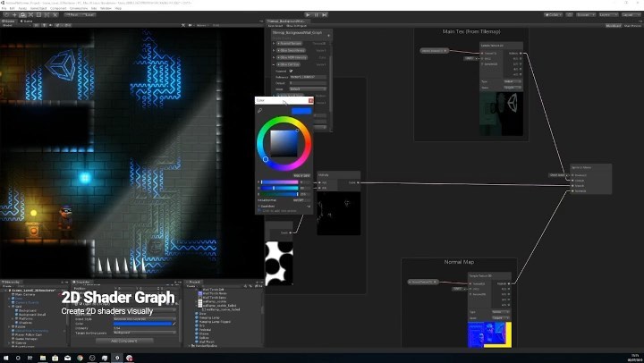Image resolution: width=644 pixels, height=363 pixels.
Task: Select Main Camera in Hierarchy
Action: click(x=25, y=294)
